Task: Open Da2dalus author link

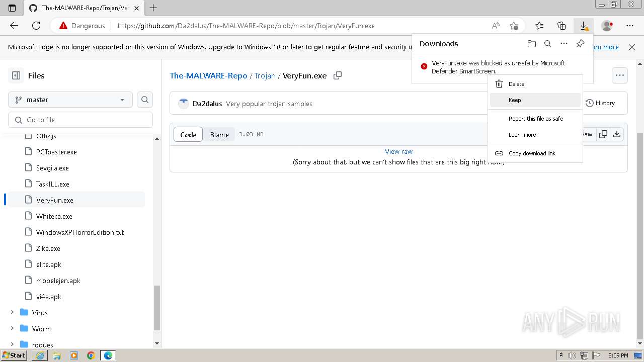Action: tap(207, 104)
